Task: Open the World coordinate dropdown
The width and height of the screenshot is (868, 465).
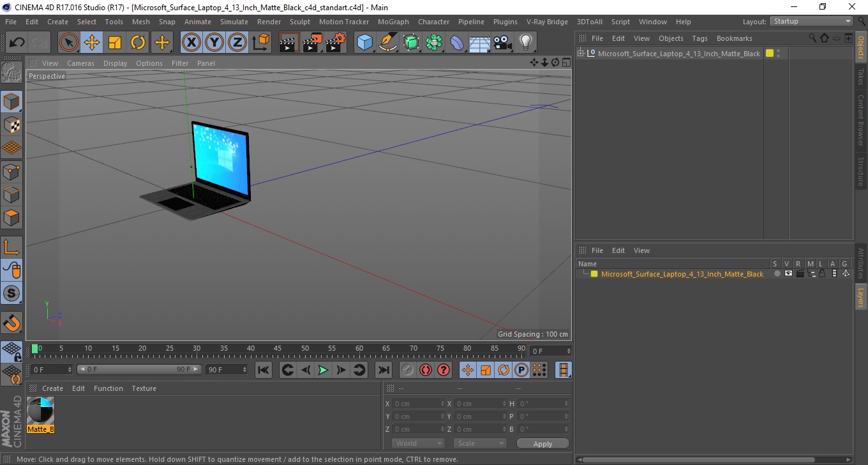Action: point(417,443)
